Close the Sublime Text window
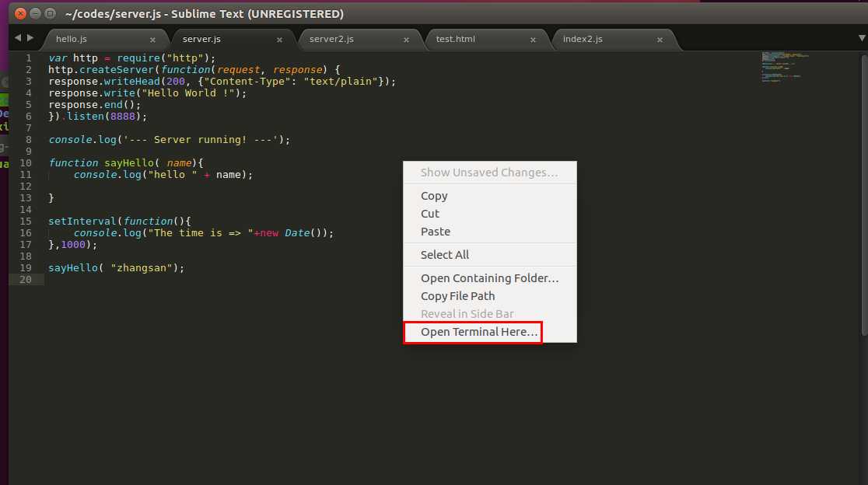The width and height of the screenshot is (868, 485). 20,13
